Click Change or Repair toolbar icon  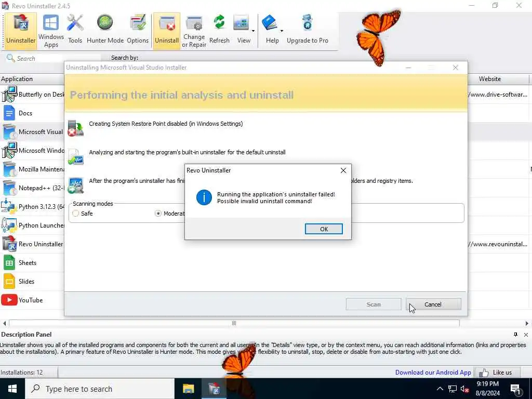[x=194, y=31]
